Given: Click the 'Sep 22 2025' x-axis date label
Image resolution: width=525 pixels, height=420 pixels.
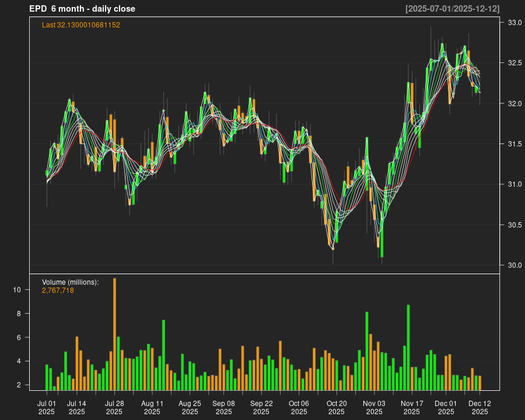Looking at the screenshot, I should click(261, 407).
